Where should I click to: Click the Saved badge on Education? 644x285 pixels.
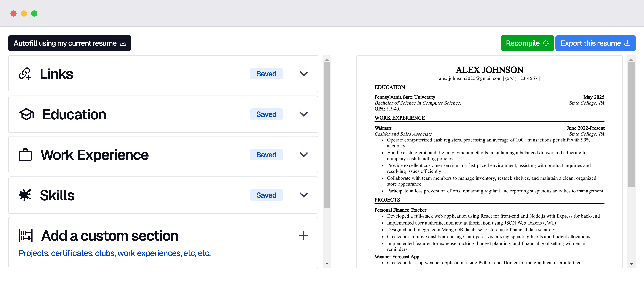tap(267, 114)
